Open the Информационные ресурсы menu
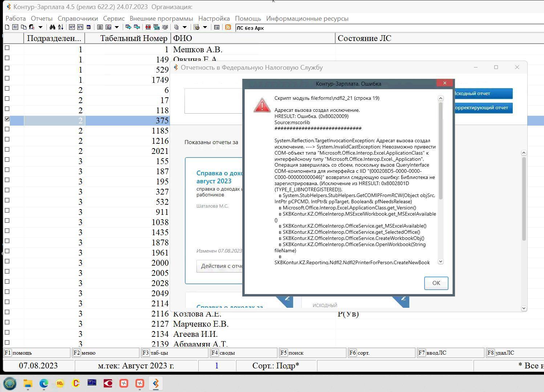Screen dimensions: 544x392 tap(307, 19)
